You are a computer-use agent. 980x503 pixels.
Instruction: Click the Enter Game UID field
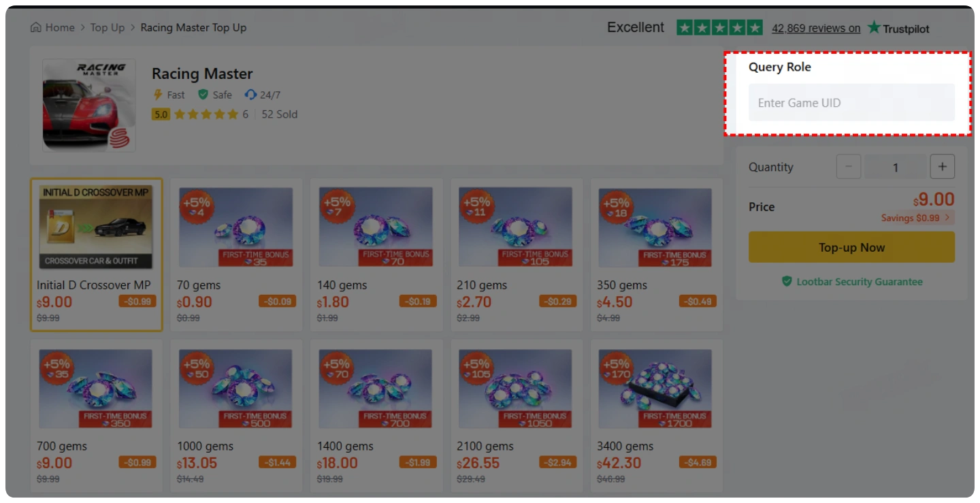click(851, 103)
